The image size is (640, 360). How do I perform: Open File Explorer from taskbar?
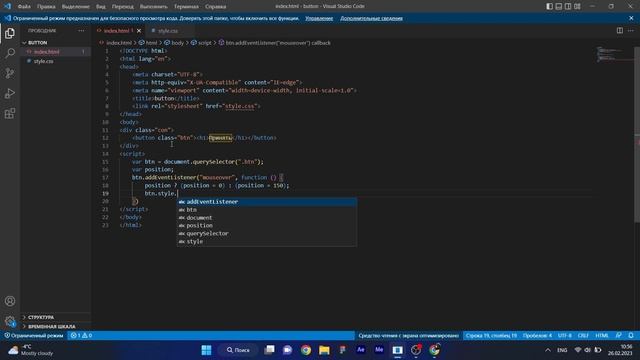tap(324, 350)
